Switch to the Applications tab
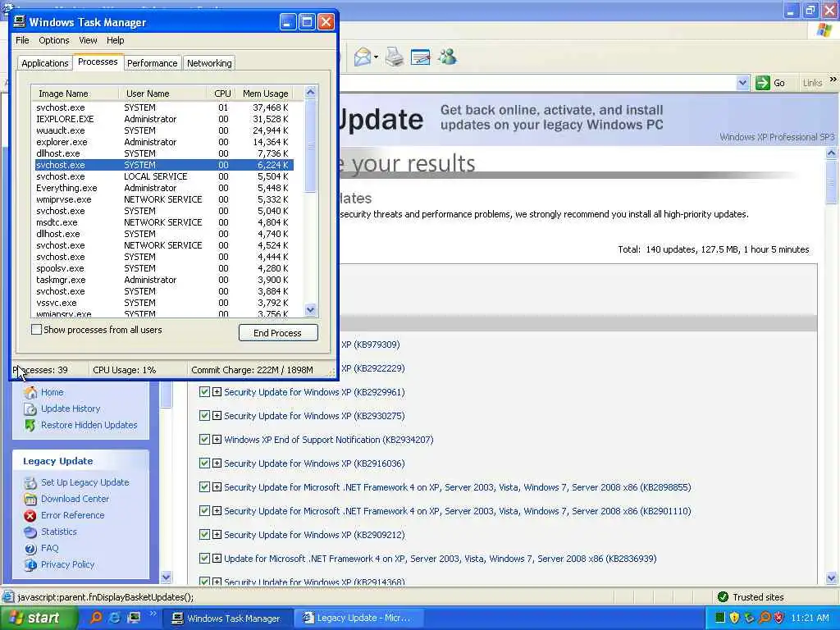 pyautogui.click(x=45, y=63)
